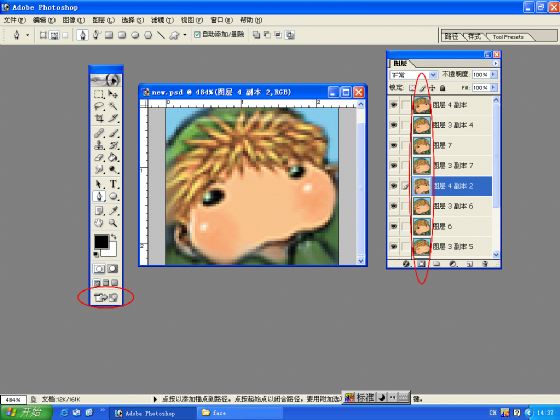Image resolution: width=560 pixels, height=420 pixels.
Task: Select the Hand tool
Action: (x=99, y=223)
